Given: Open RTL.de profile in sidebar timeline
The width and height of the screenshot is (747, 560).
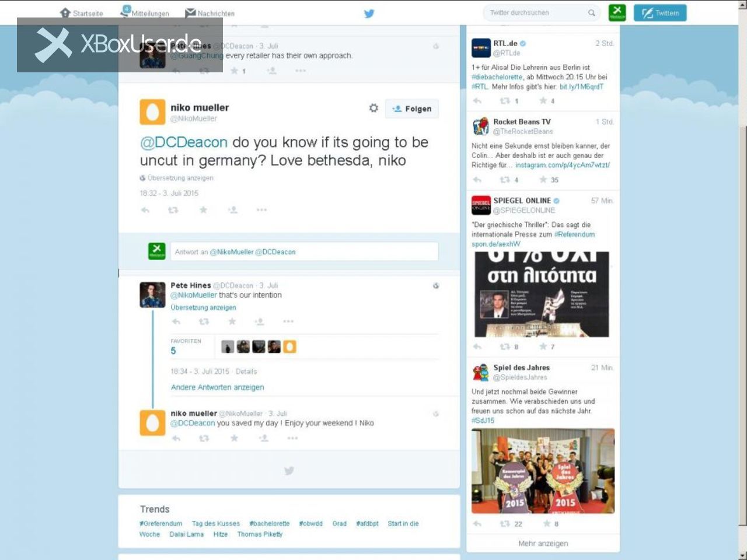Looking at the screenshot, I should click(505, 43).
